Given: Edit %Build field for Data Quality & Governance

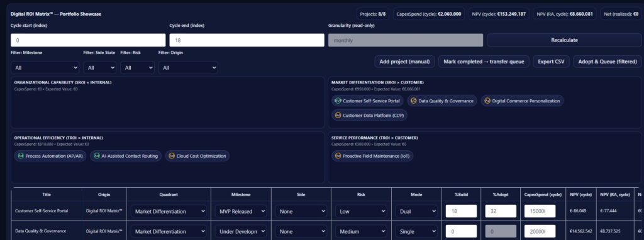Looking at the screenshot, I should 461,231.
